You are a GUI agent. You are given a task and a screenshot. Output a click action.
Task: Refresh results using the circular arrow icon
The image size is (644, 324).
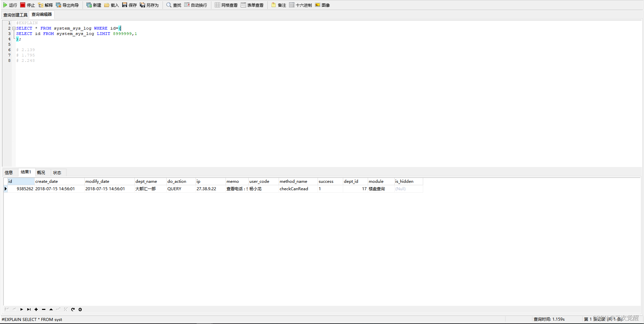[73, 309]
